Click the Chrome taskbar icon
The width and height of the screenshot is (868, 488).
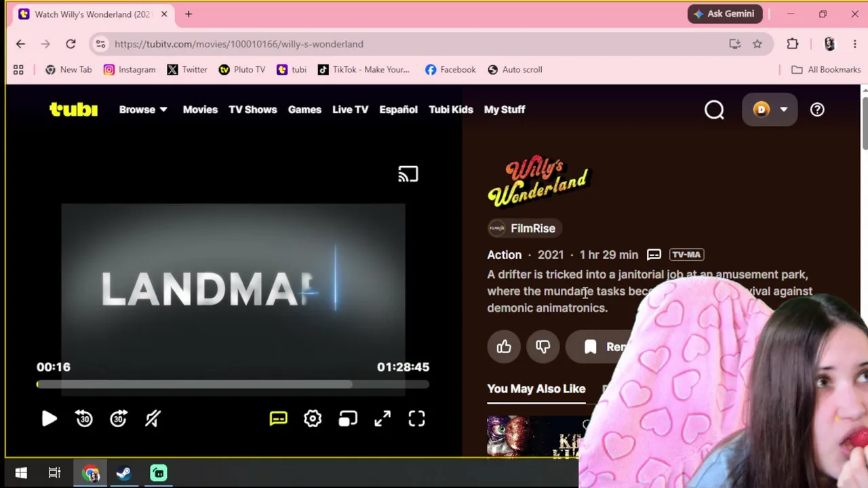90,473
